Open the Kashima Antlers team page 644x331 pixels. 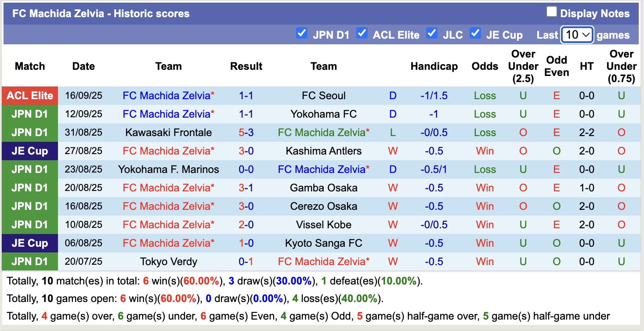pyautogui.click(x=324, y=151)
